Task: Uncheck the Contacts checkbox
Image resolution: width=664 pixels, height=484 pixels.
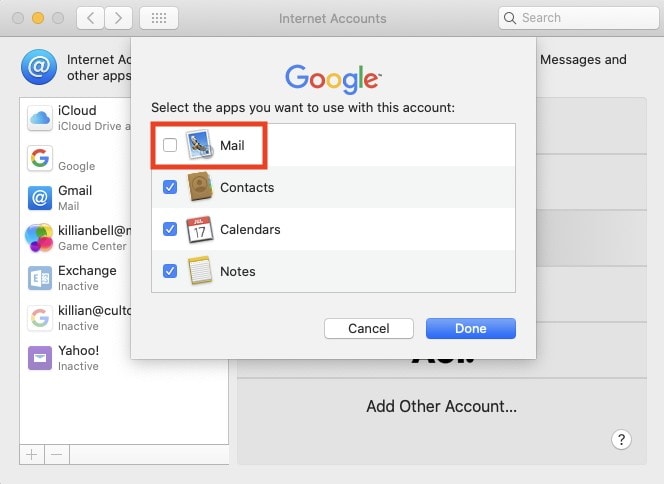Action: coord(170,188)
